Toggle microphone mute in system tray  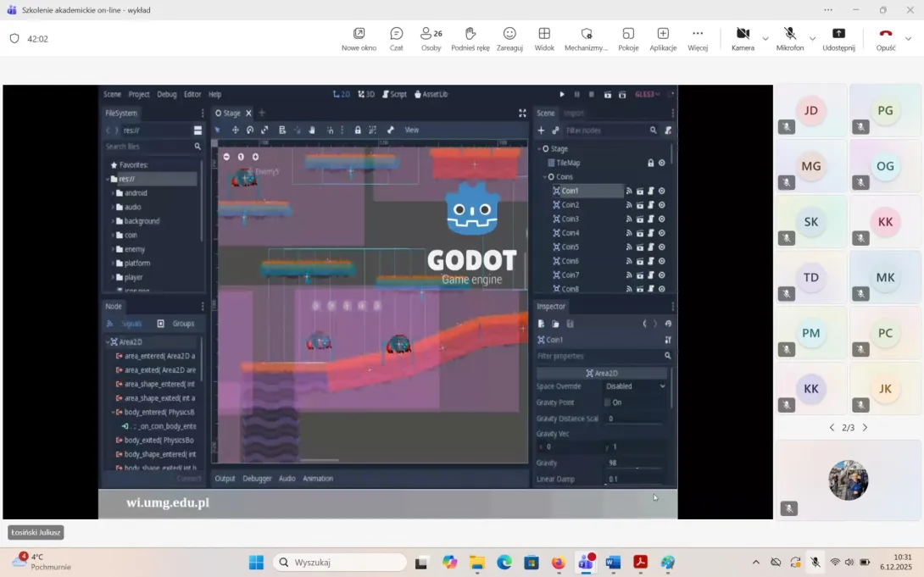[815, 562]
